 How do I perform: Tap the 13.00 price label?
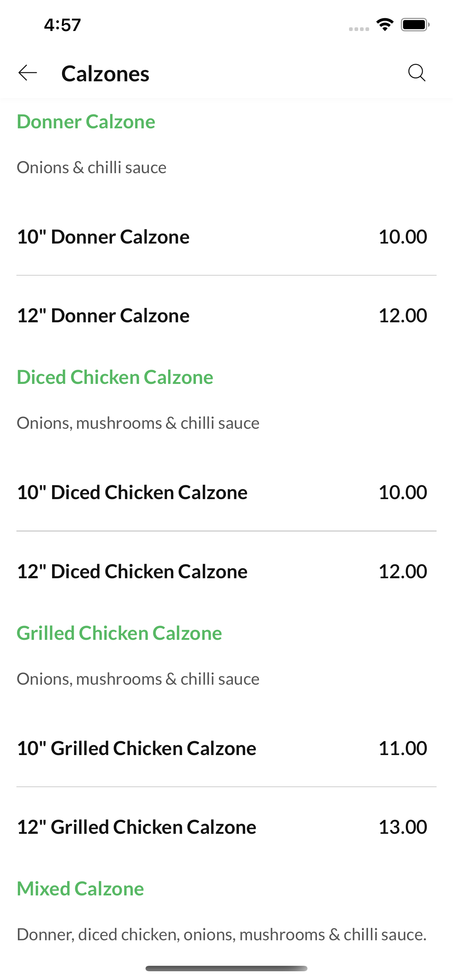pyautogui.click(x=403, y=827)
